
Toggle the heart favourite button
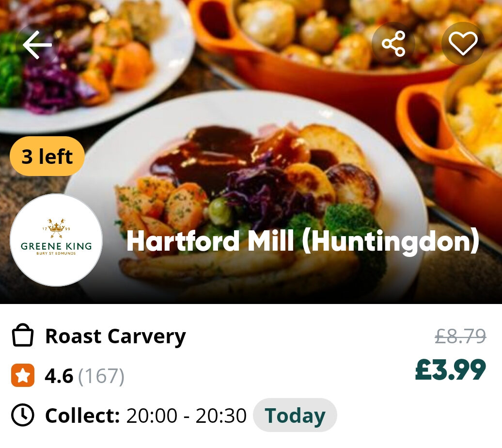coord(463,44)
